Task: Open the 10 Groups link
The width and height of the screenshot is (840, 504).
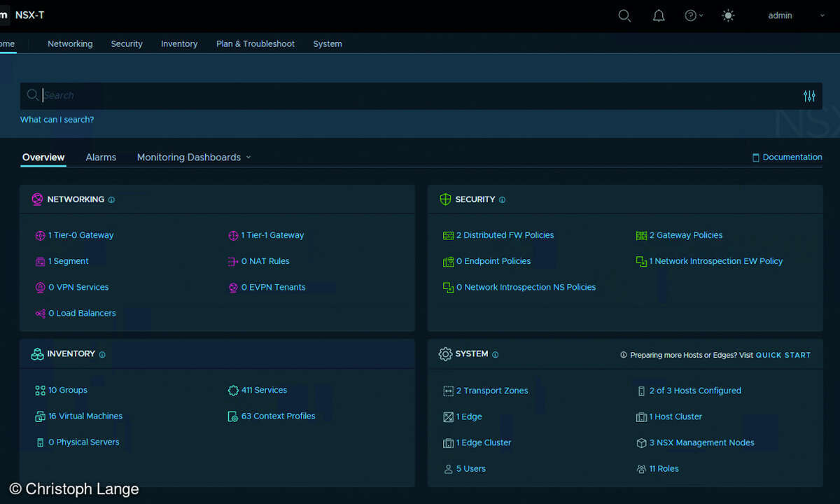Action: 68,390
